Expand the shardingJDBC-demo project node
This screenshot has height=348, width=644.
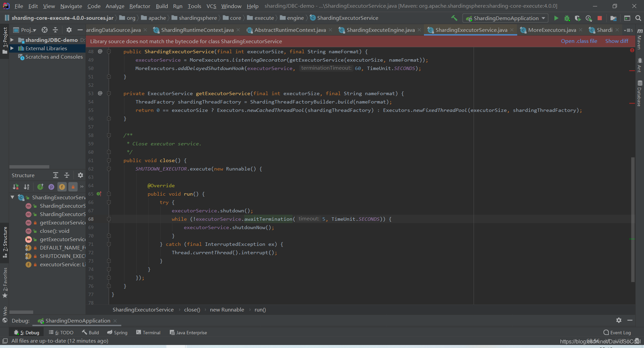tap(12, 40)
